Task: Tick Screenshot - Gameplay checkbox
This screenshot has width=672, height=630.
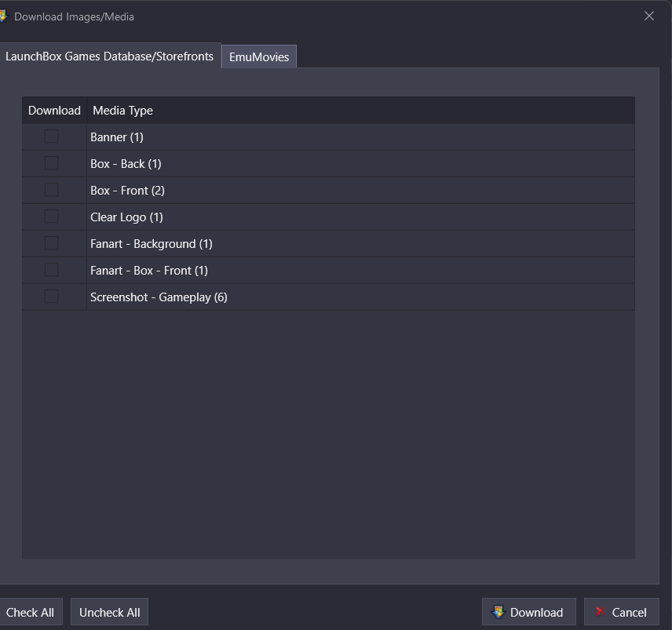Action: (52, 297)
